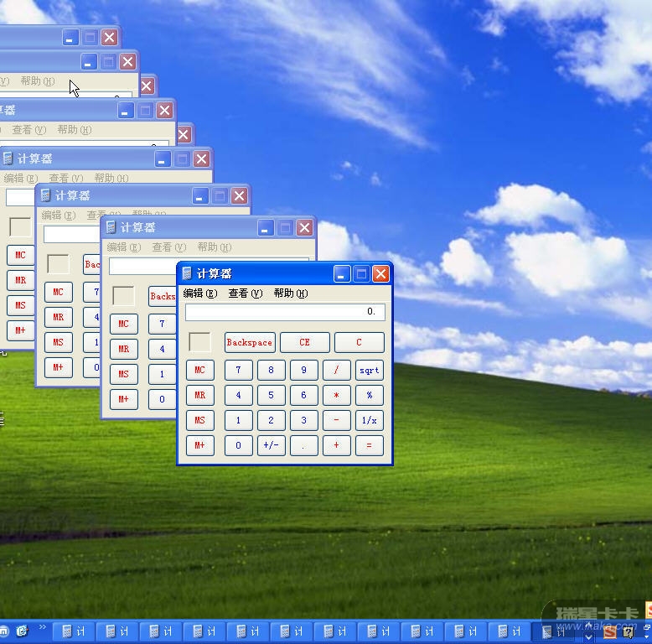The image size is (652, 644).
Task: Open 查看(V) menu in front calculator
Action: point(246,293)
